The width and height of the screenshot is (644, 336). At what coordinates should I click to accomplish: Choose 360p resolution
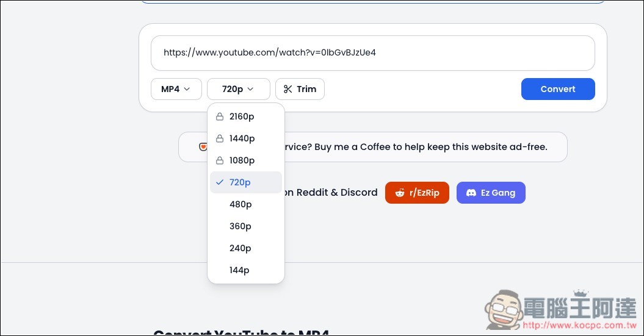pos(245,226)
